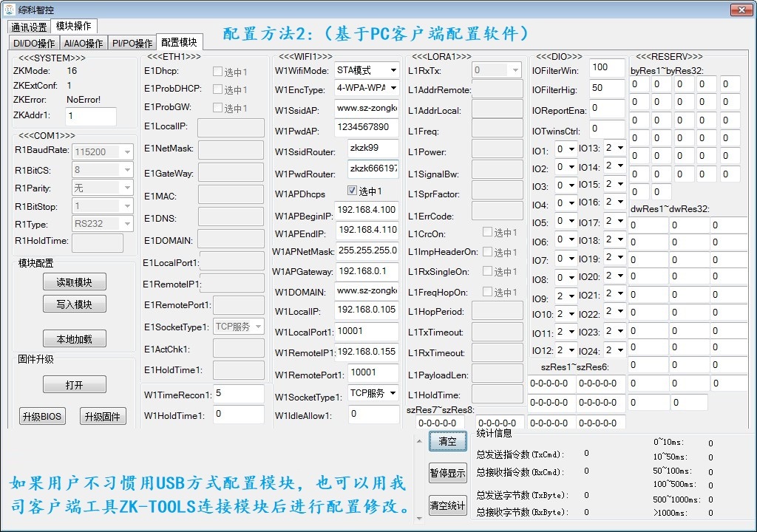Open the R1BaudRate dropdown
Viewport: 757px width, 532px height.
(x=102, y=151)
